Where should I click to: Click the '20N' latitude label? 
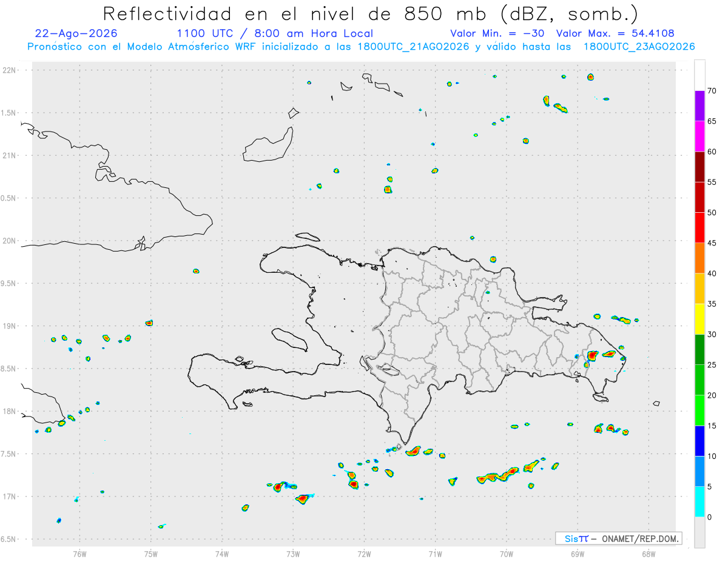tap(10, 241)
